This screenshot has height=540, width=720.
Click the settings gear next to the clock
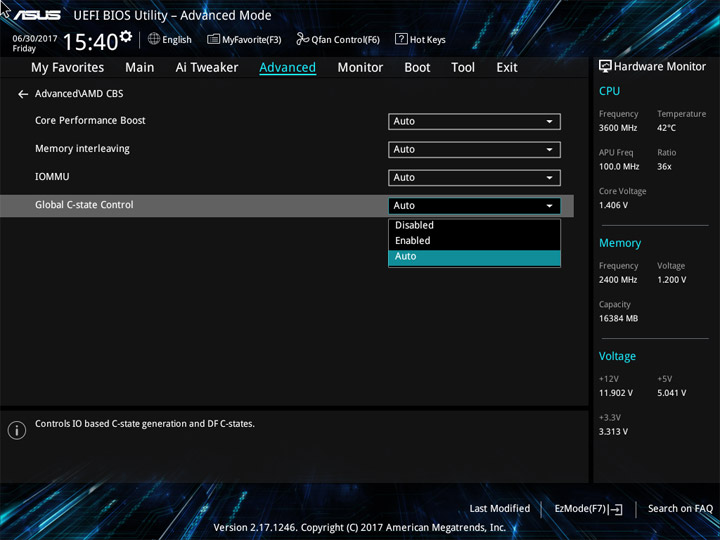click(x=126, y=36)
